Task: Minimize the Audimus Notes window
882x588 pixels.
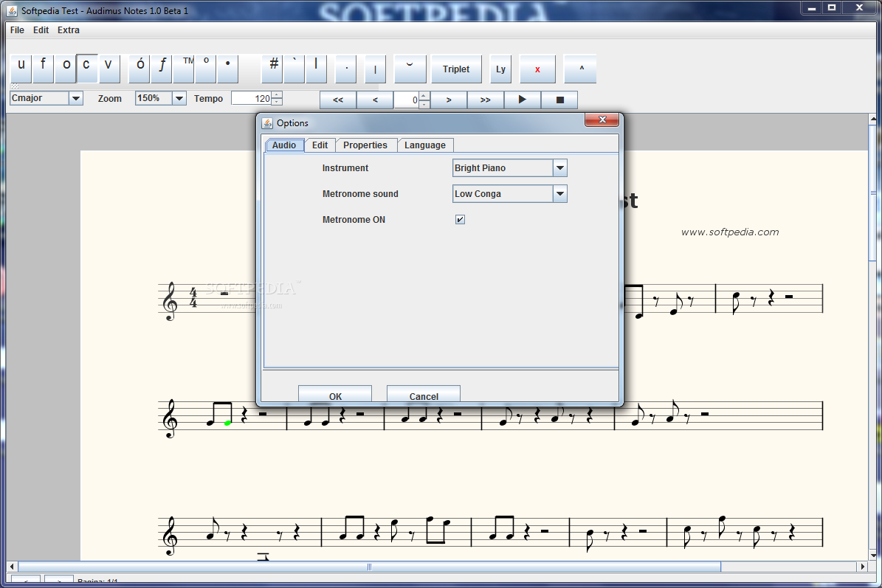Action: (x=811, y=7)
